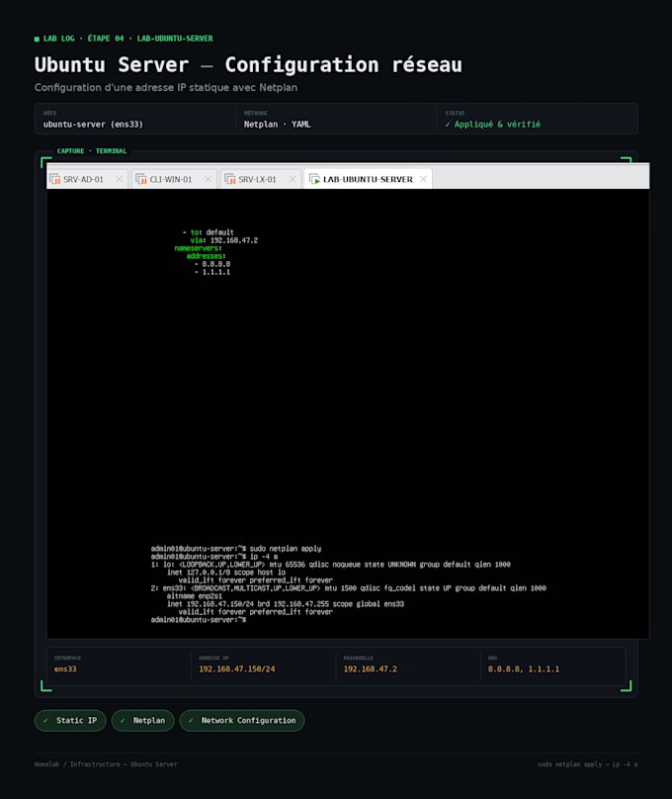This screenshot has height=799, width=672.
Task: Click the 'ubuntu-server (ens33)' host value
Action: point(93,125)
